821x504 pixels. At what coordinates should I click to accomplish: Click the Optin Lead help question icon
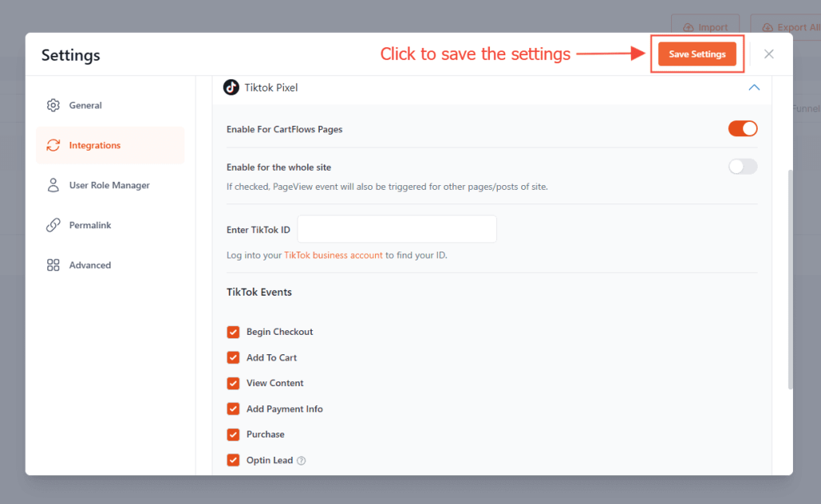[301, 461]
